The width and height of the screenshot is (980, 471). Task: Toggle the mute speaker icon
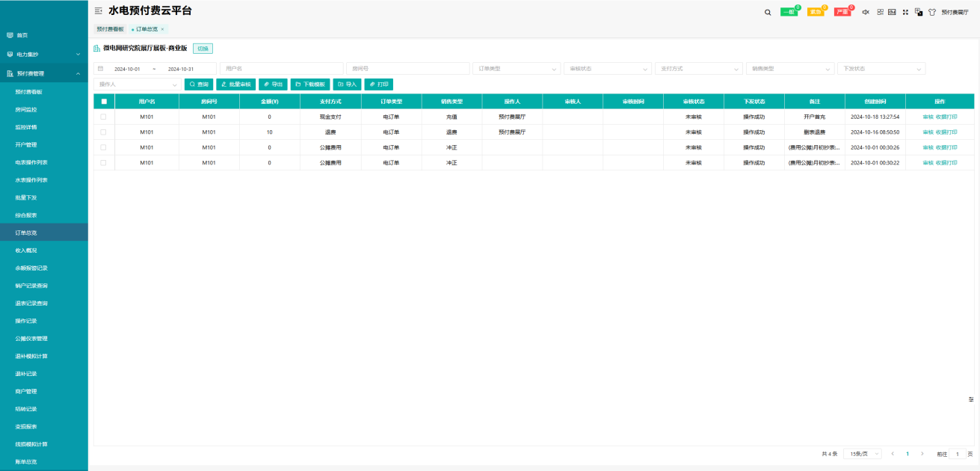coord(866,12)
